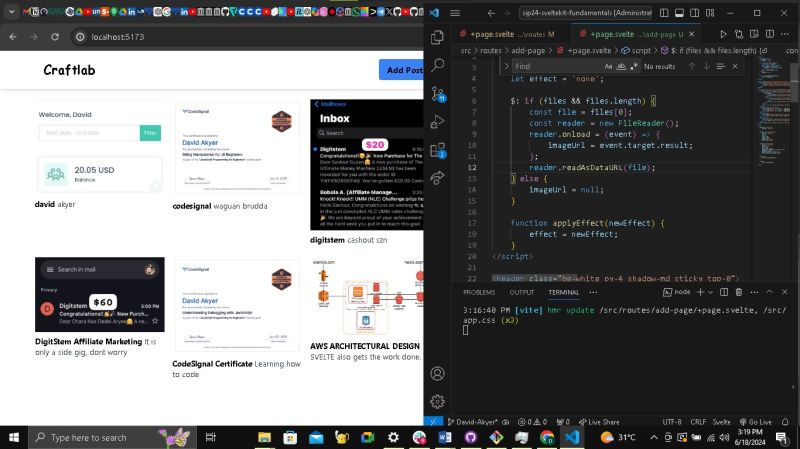
Task: Run the current file with play icon
Action: [x=723, y=34]
